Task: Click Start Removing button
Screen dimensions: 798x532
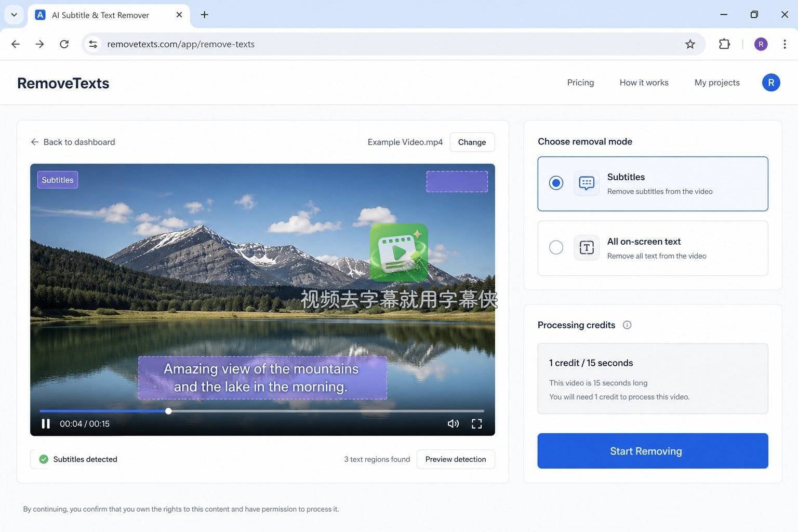Action: coord(653,451)
